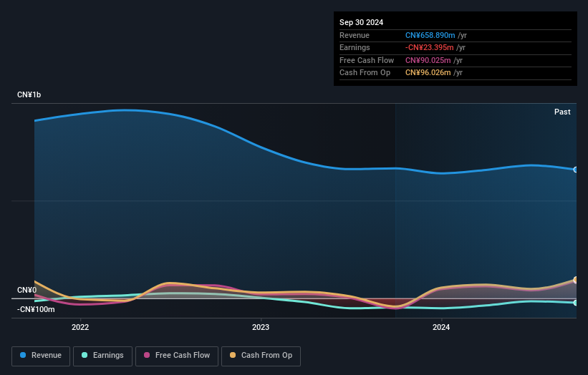The height and width of the screenshot is (375, 588).
Task: Click the 2024 x-axis label
Action: [441, 327]
